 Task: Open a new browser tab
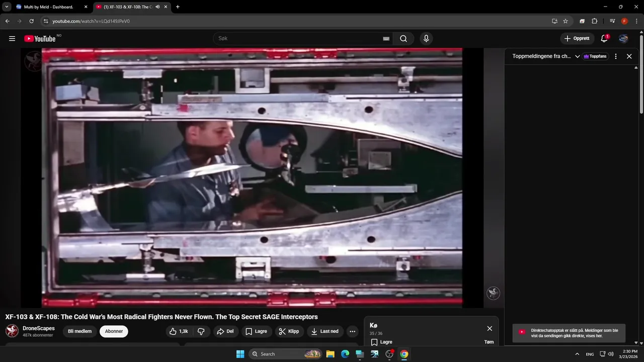point(178,7)
